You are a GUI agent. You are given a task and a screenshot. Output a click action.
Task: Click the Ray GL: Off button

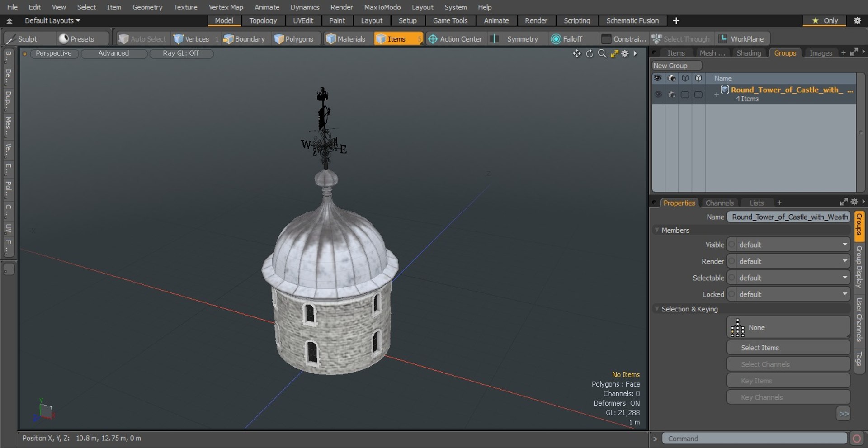[x=181, y=53]
